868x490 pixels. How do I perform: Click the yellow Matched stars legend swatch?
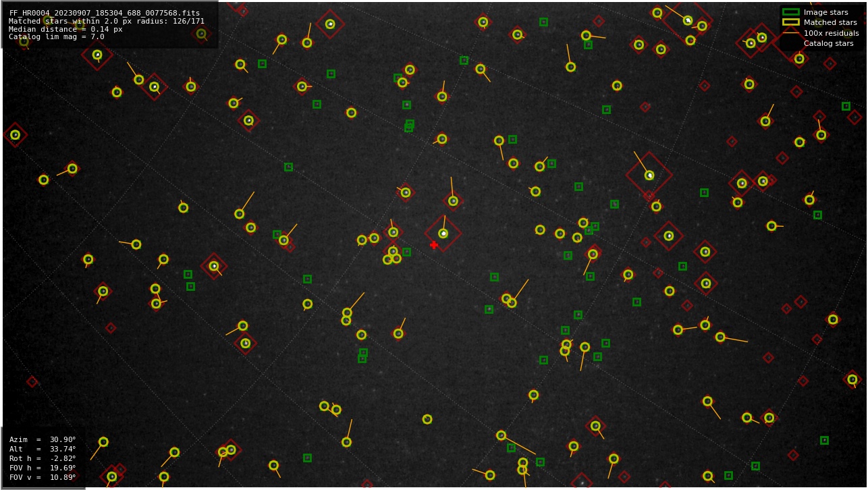click(x=790, y=22)
